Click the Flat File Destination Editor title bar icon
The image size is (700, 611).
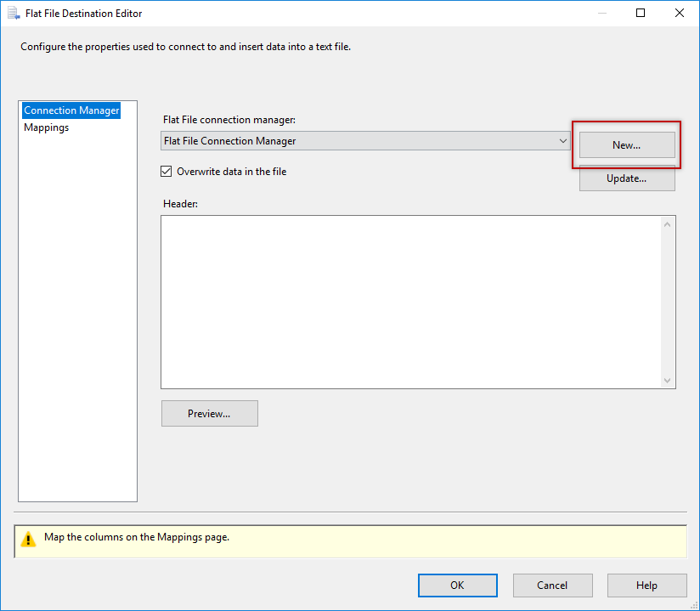point(13,13)
